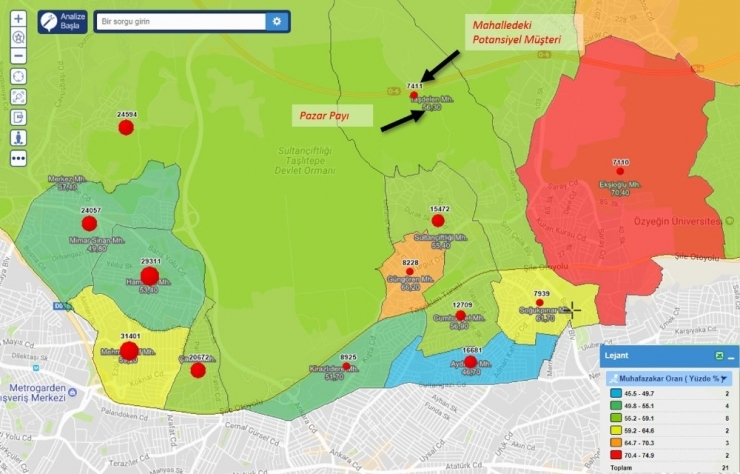Screen dimensions: 740x474
Task: Click the 70.4 - 74.9 red swatch
Action: pyautogui.click(x=614, y=453)
